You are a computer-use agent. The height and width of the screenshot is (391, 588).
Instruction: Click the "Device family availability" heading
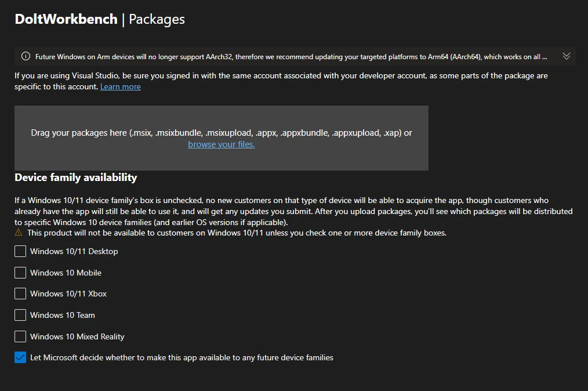tap(75, 178)
